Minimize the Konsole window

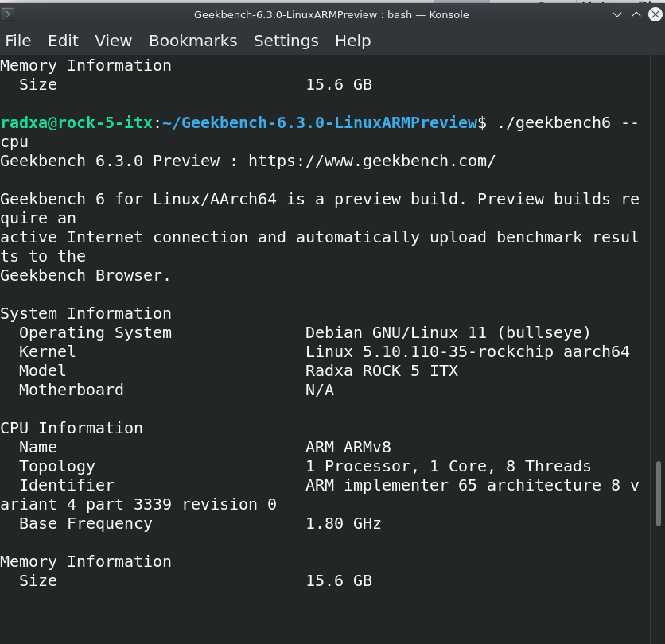[617, 14]
